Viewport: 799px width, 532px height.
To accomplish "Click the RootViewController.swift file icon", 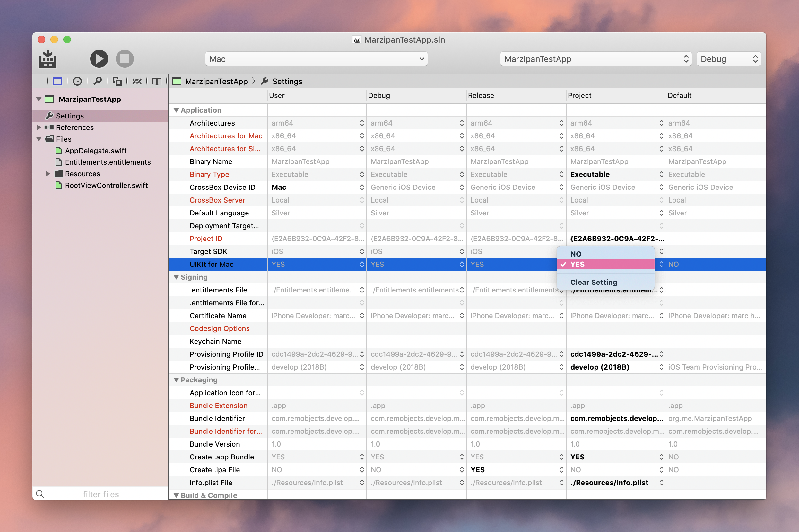I will [59, 185].
